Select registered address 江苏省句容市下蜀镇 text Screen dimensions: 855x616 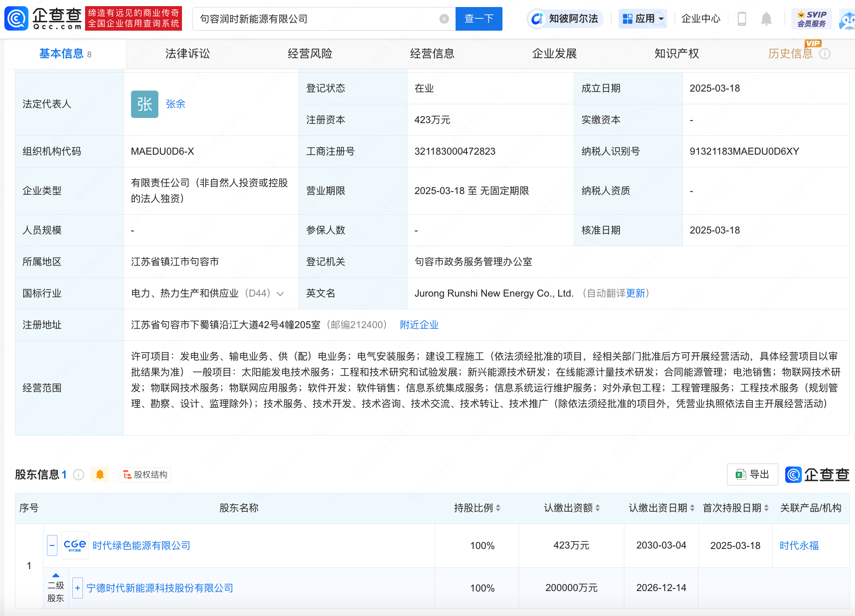(x=225, y=325)
